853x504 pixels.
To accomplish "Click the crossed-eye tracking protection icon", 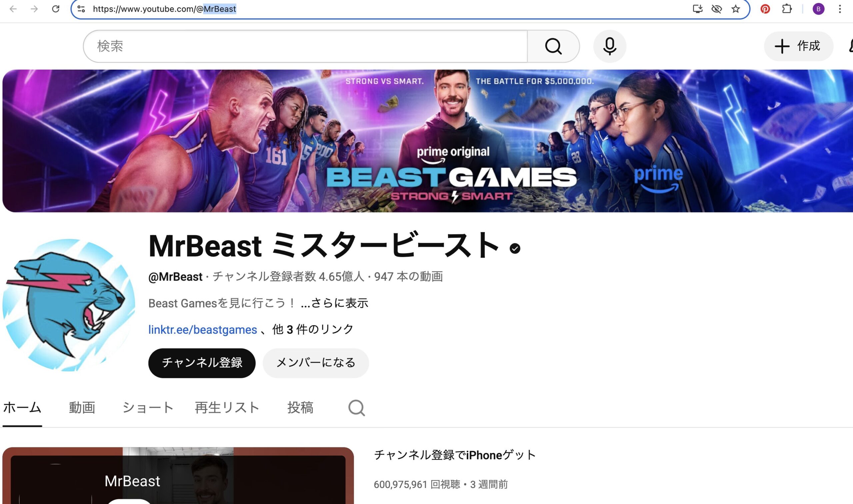I will [716, 9].
